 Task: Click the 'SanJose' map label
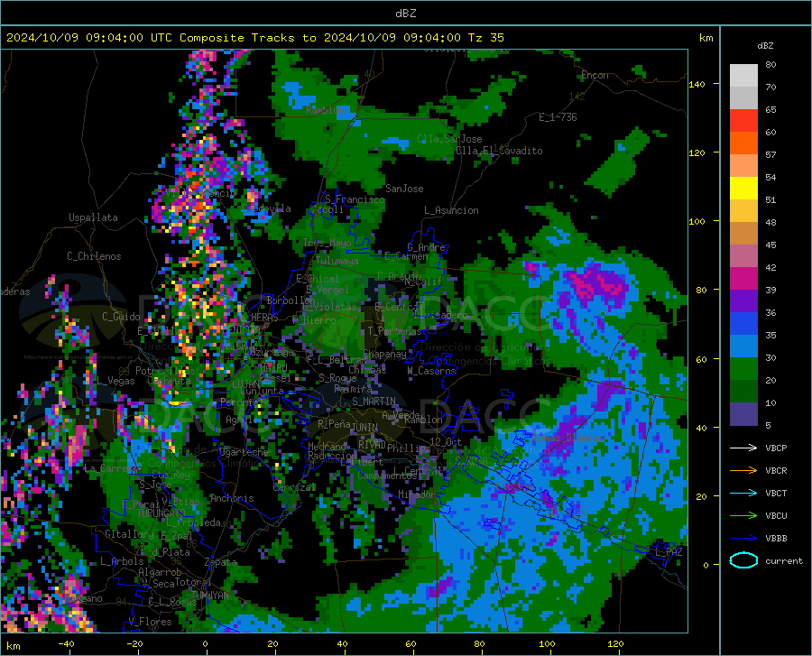404,189
